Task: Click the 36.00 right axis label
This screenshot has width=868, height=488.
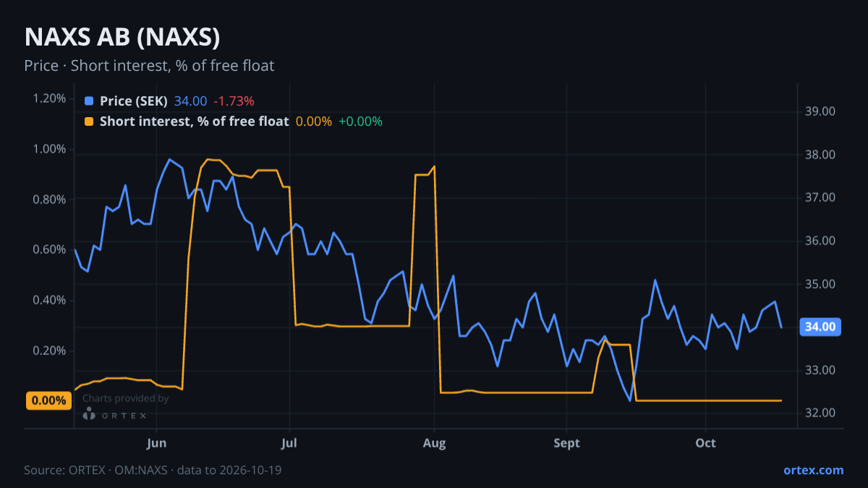Action: tap(820, 241)
